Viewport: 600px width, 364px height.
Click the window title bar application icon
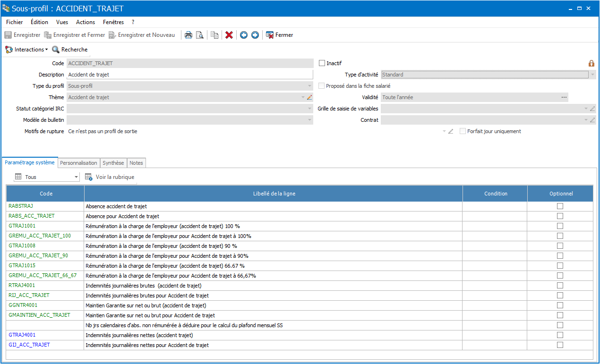(x=7, y=8)
